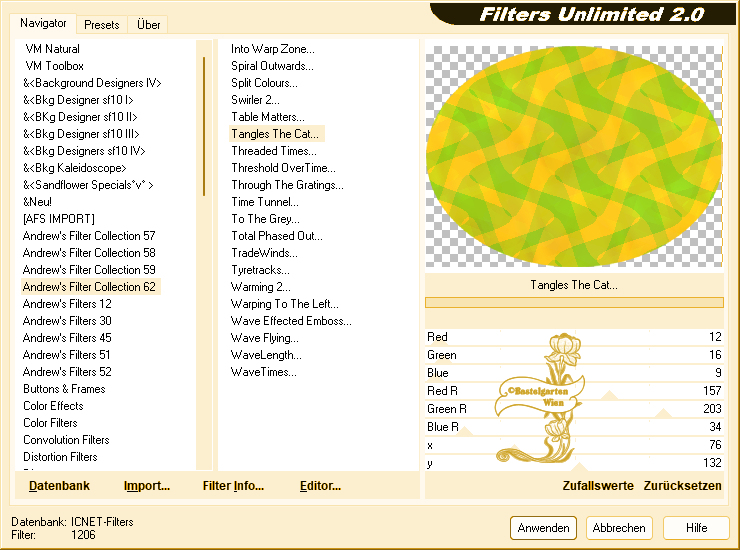The image size is (740, 550).
Task: Select &<Bkg Designer sf10 I> category
Action: pos(78,100)
